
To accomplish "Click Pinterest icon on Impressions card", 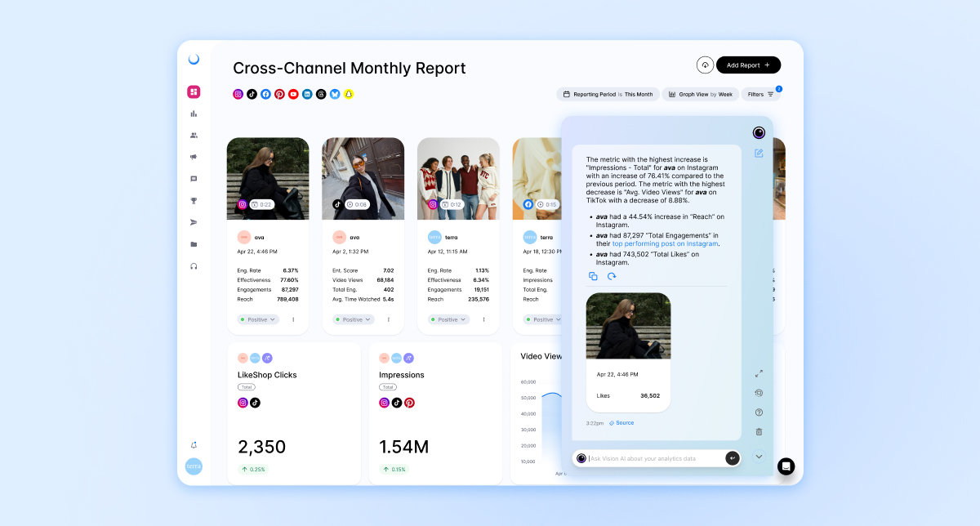I will [409, 403].
